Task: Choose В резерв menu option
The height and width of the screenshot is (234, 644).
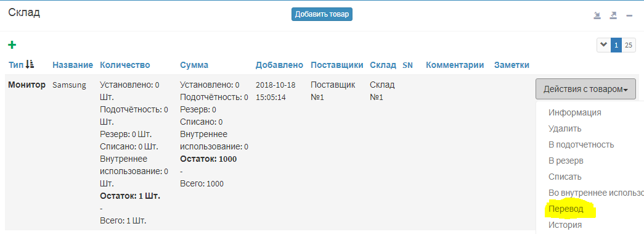Action: click(566, 161)
